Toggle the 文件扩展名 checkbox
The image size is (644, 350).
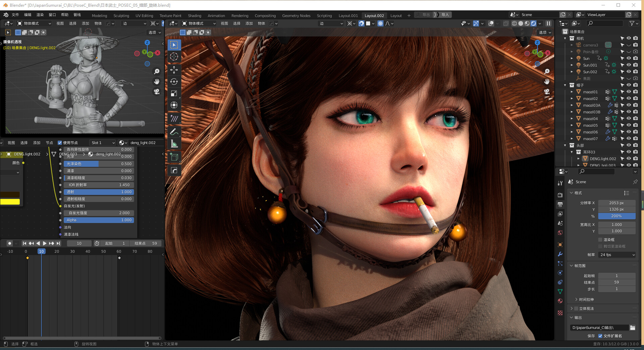600,336
